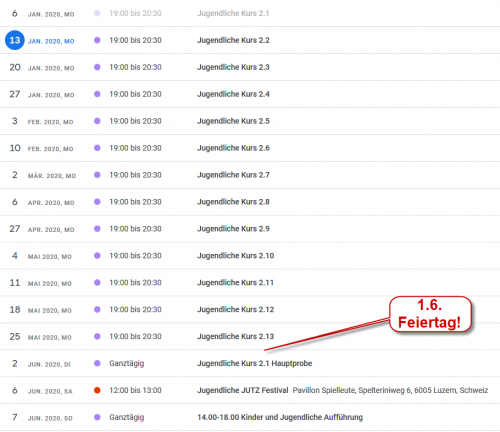Open Jugendliche Kurs 2.1 Hauptprobe entry
This screenshot has height=432, width=500.
tap(255, 363)
